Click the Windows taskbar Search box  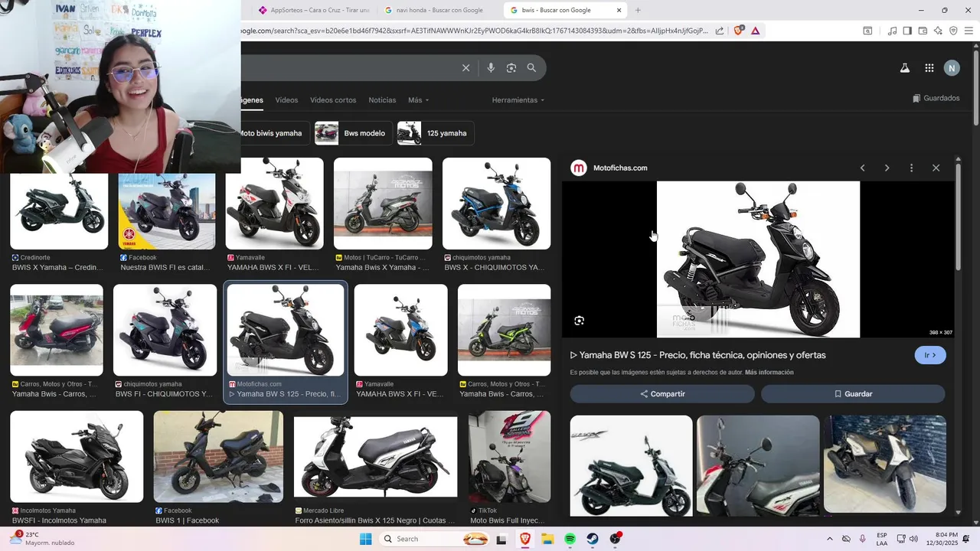point(434,539)
